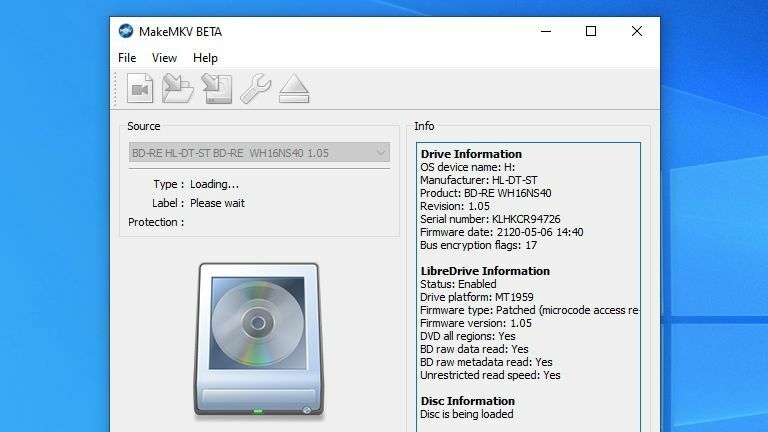Click the MakeMKV app logo in title bar
Screen dimensions: 768x432
point(126,31)
